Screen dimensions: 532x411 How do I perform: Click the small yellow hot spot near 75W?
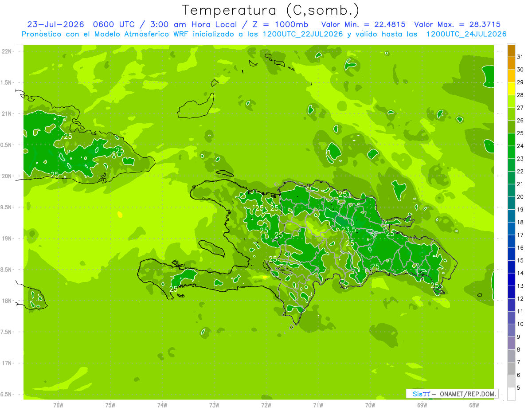click(120, 215)
